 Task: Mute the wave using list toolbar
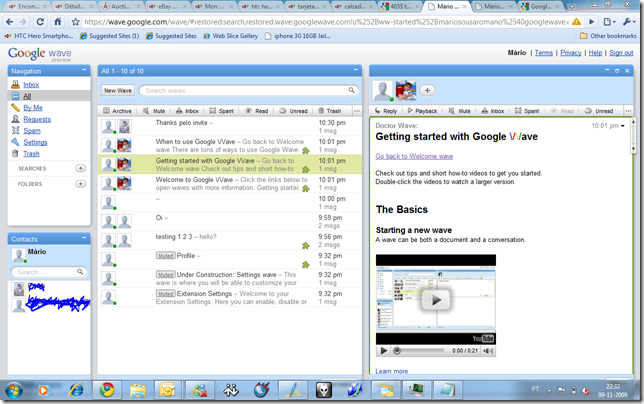(154, 111)
